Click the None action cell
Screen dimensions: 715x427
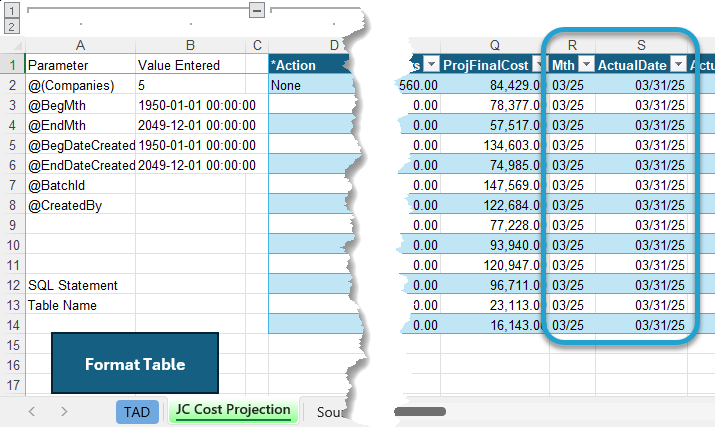[311, 85]
